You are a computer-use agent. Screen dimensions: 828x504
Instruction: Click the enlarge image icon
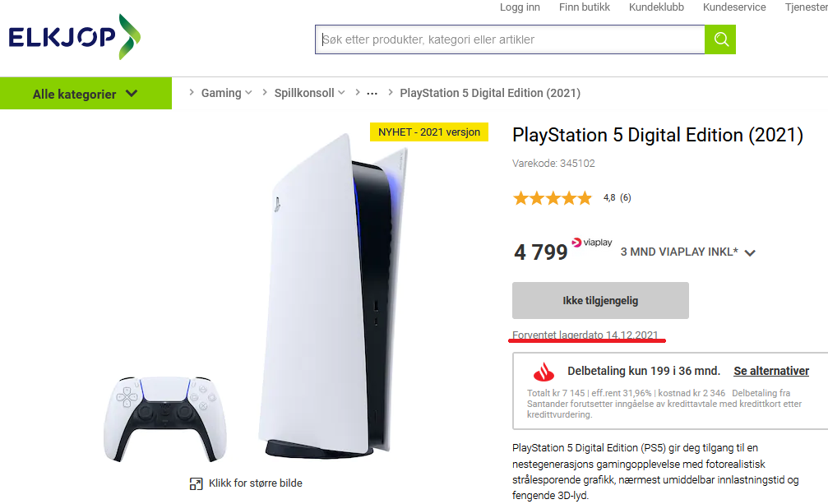(196, 483)
